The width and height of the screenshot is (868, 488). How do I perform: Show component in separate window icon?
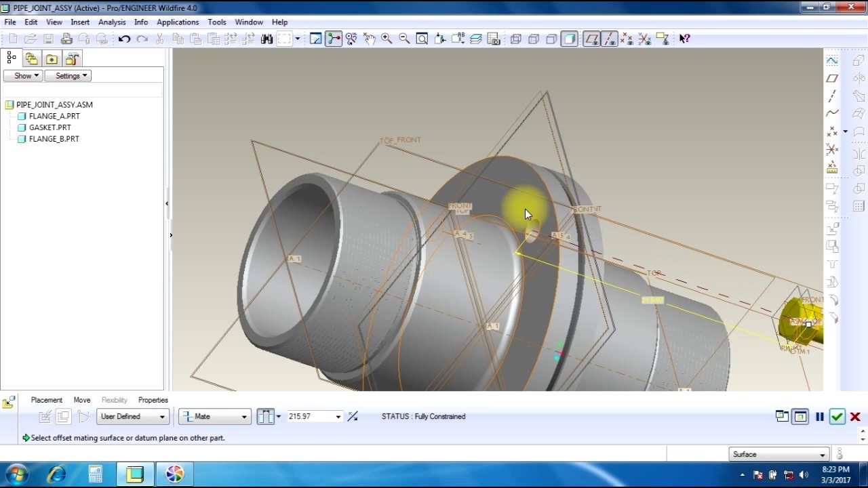(x=782, y=417)
